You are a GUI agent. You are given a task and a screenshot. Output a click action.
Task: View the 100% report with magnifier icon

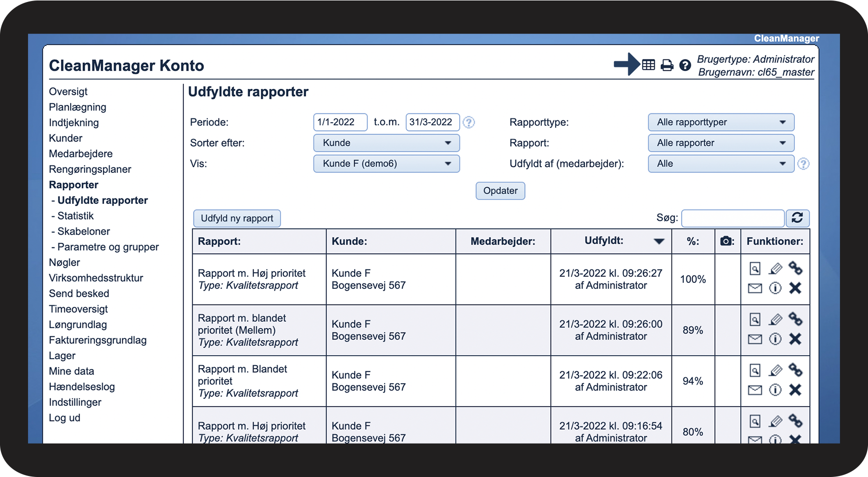click(x=755, y=269)
